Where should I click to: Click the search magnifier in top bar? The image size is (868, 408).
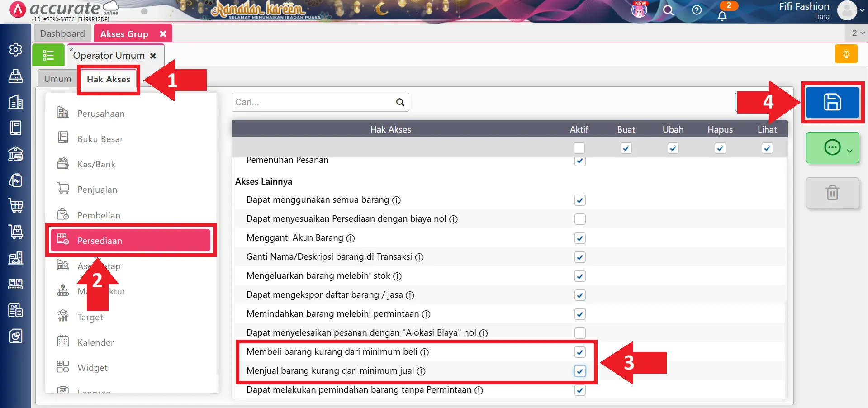point(668,10)
